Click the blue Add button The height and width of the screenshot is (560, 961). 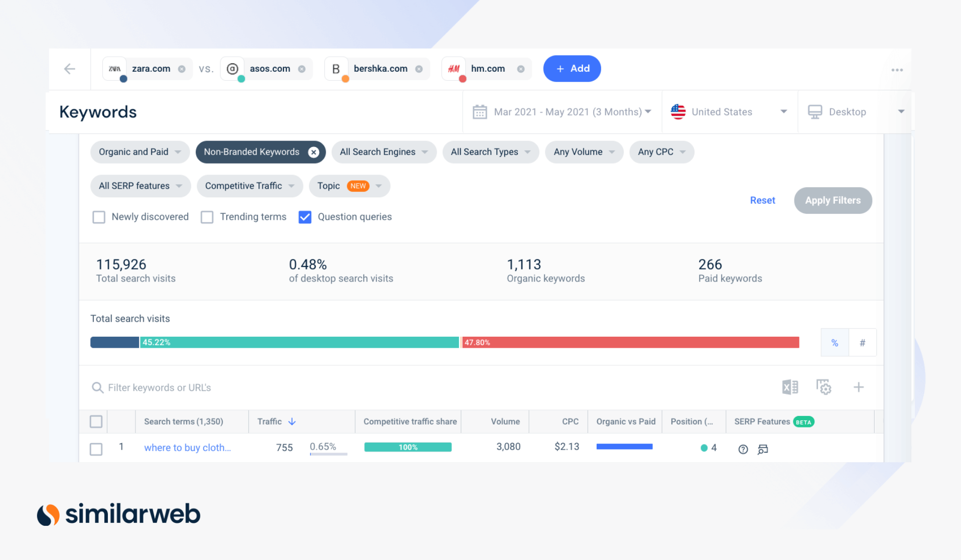pos(572,69)
